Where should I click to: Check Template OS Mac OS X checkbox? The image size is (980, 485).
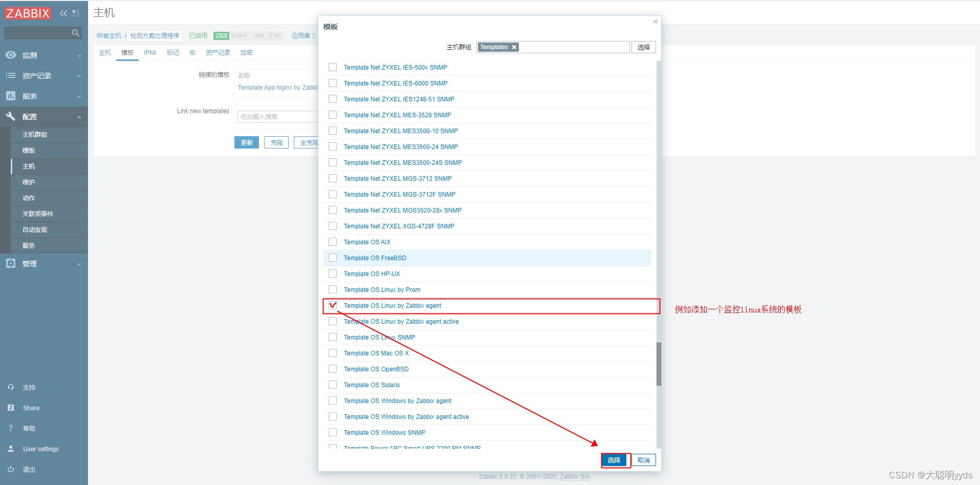click(333, 353)
